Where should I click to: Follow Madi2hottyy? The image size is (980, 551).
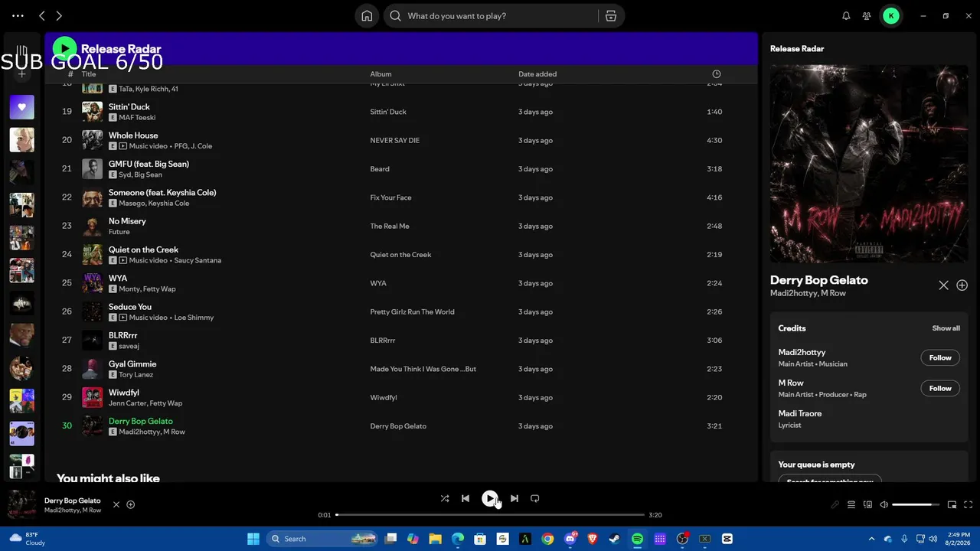point(940,358)
